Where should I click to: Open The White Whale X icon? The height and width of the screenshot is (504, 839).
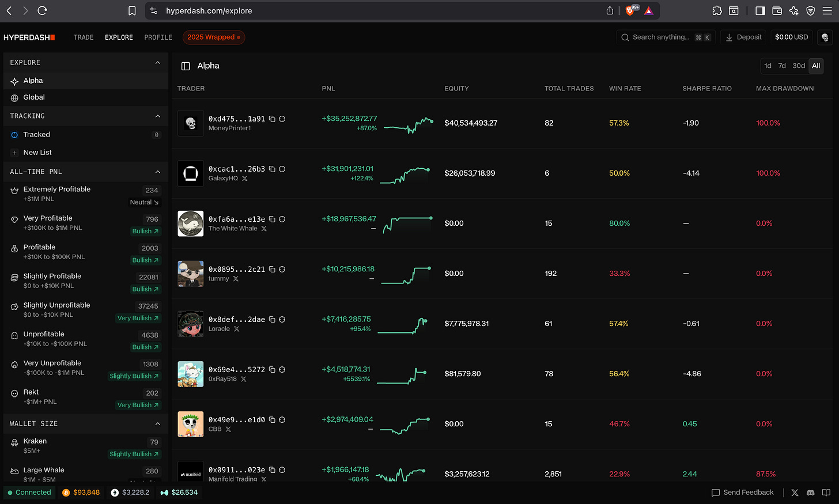pos(264,229)
